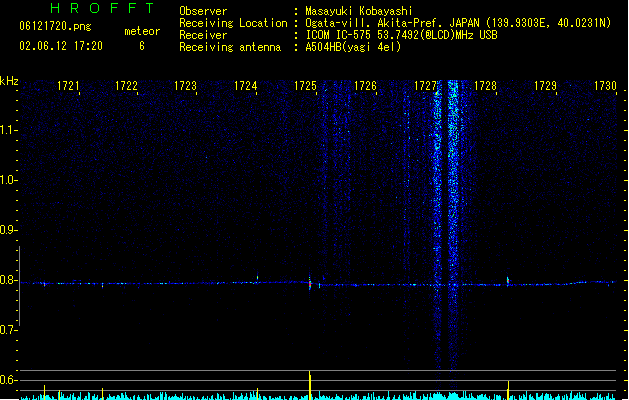Screen dimensions: 629x400
Task: Click the yellow meteor spike just after 1728
Action: point(508,390)
